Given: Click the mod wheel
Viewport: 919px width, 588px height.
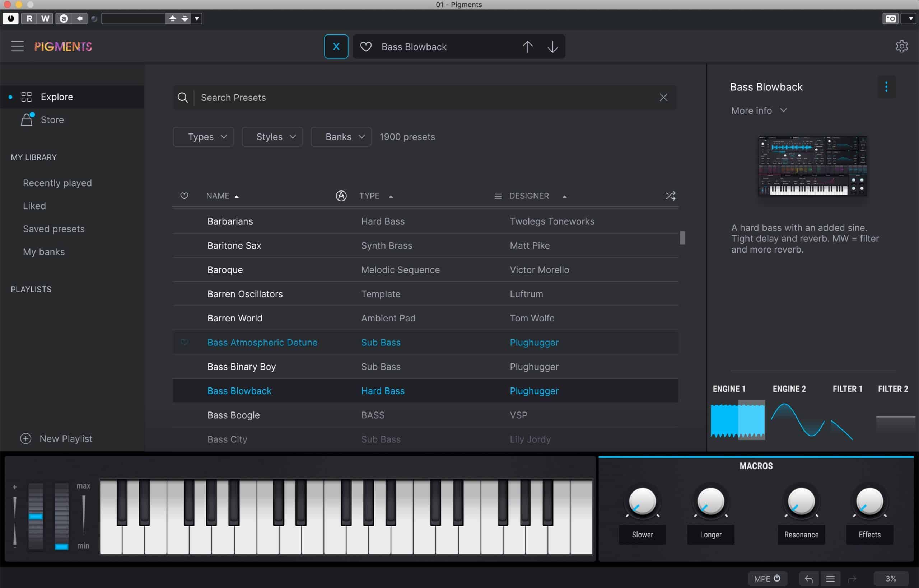Looking at the screenshot, I should coord(61,516).
